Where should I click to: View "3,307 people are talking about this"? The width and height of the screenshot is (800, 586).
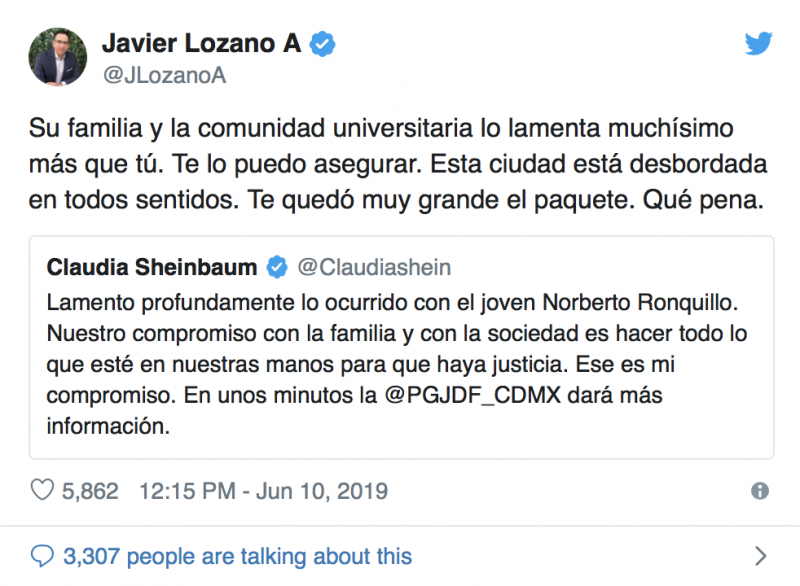[236, 556]
